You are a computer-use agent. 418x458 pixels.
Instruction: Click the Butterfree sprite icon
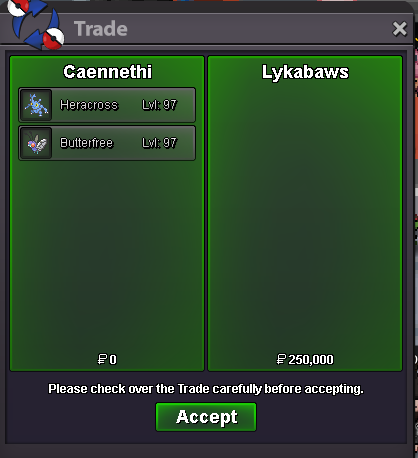click(36, 143)
